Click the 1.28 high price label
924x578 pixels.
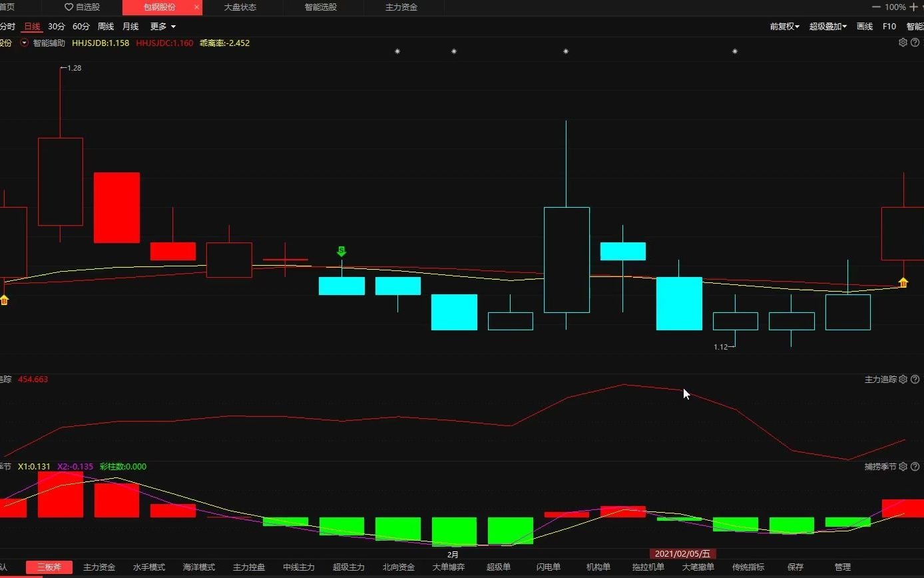pos(71,68)
